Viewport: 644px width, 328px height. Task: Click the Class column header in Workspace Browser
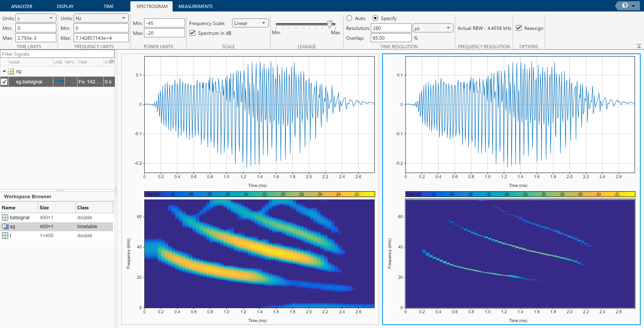click(x=83, y=207)
